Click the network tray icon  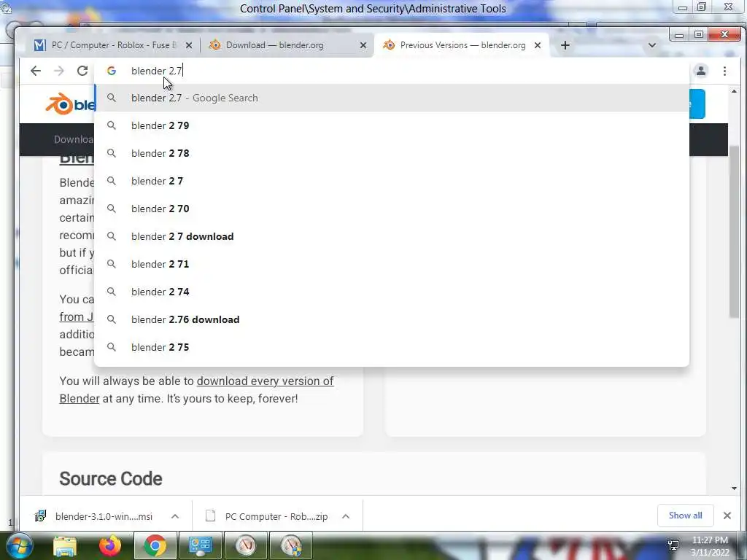click(x=673, y=545)
